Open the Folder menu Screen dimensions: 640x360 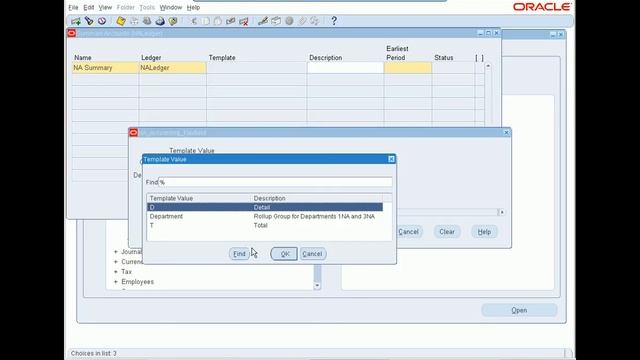click(x=125, y=7)
